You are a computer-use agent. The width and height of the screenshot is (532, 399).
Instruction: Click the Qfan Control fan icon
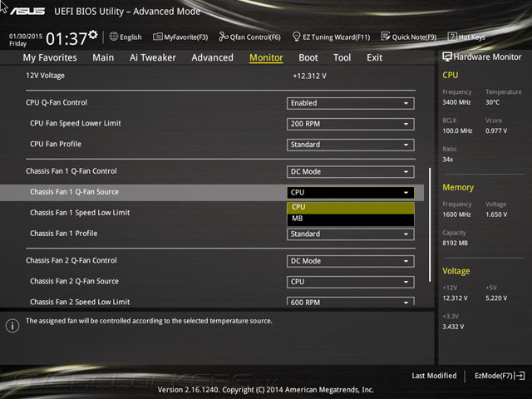pos(224,37)
